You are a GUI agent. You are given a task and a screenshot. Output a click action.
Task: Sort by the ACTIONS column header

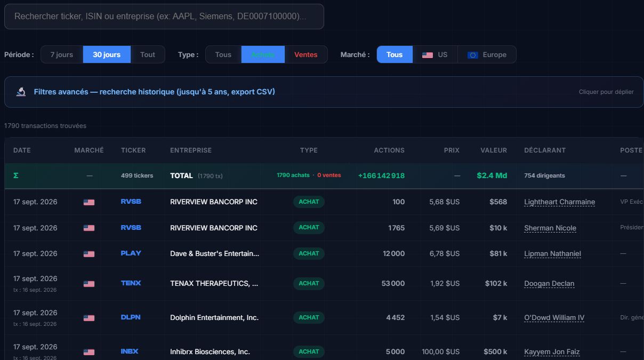tap(389, 150)
